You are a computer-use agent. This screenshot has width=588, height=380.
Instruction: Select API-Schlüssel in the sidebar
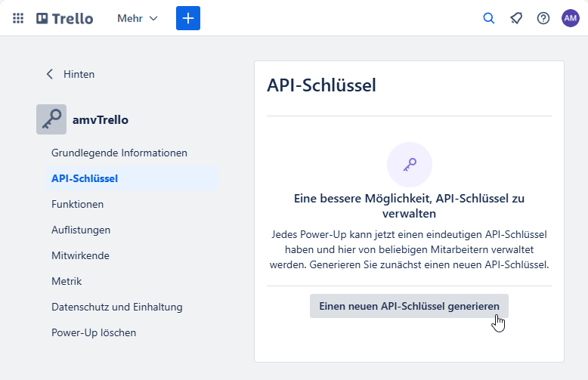click(x=85, y=178)
